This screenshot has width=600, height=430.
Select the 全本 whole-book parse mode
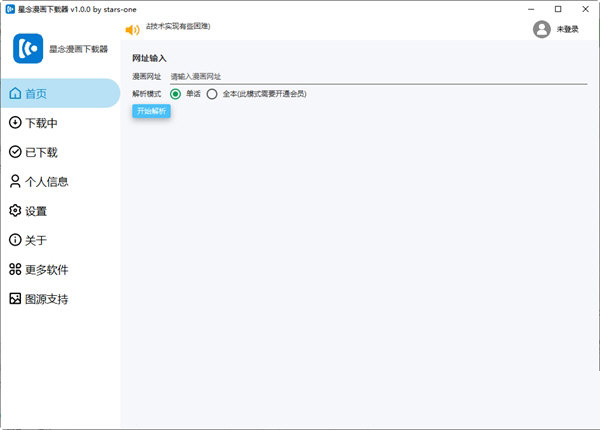pyautogui.click(x=212, y=94)
